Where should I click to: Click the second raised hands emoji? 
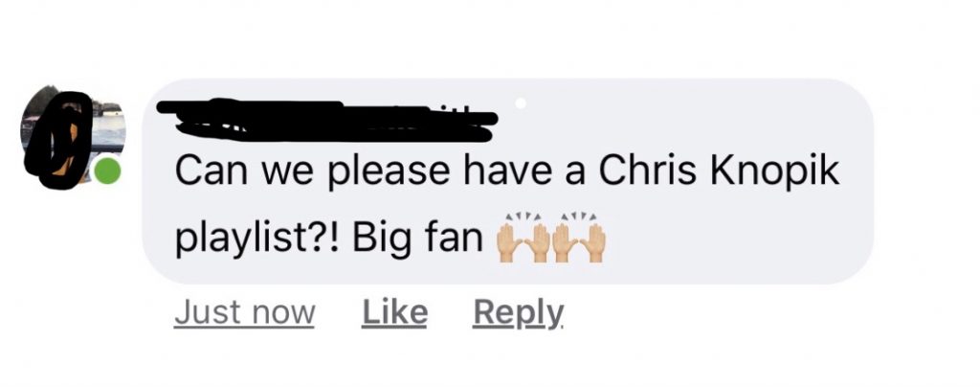(579, 240)
